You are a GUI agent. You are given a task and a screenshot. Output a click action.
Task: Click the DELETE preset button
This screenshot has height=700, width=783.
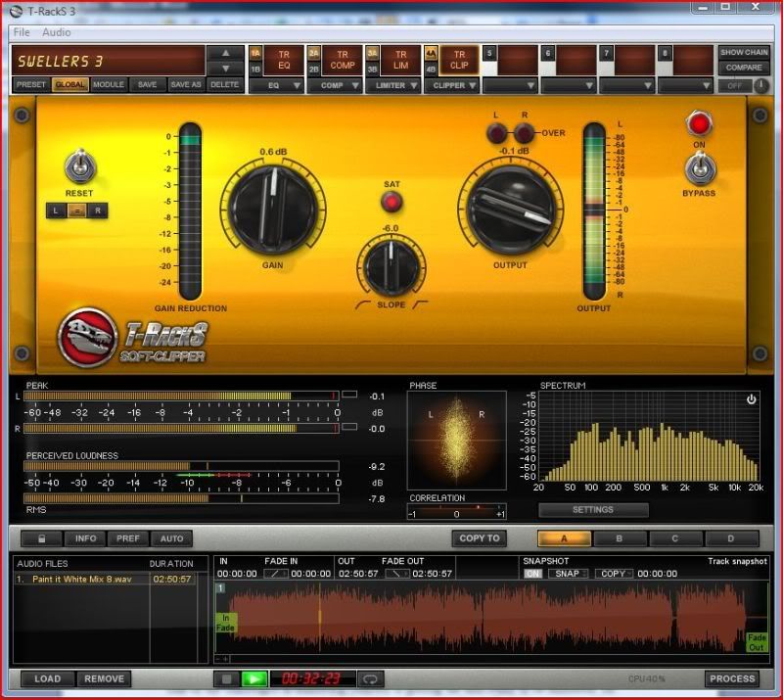225,85
